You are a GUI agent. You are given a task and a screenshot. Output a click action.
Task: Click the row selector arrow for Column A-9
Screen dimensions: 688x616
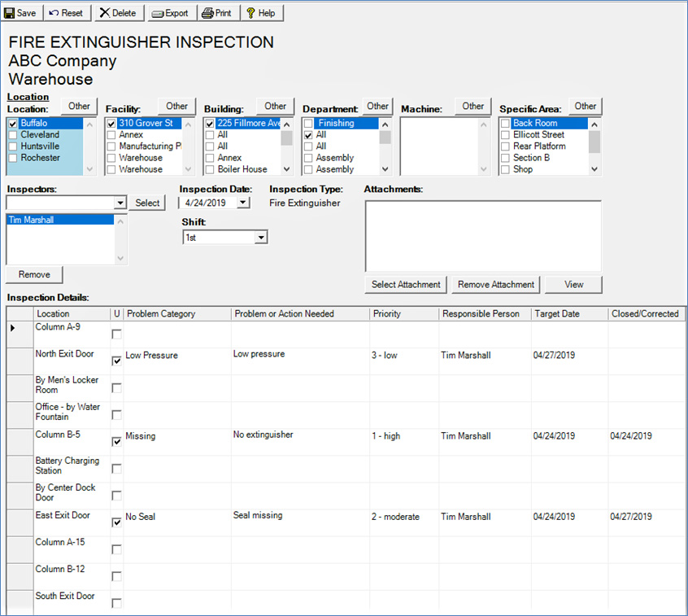[x=20, y=334]
